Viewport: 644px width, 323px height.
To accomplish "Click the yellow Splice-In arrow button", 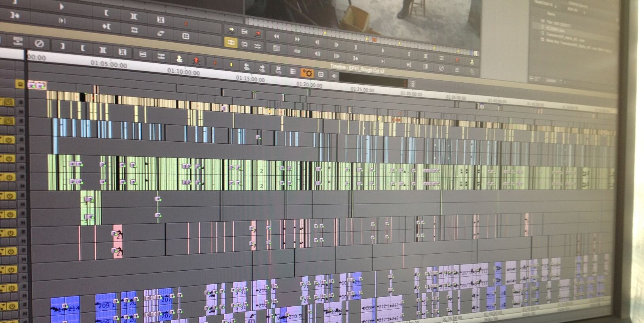I will coord(231,30).
